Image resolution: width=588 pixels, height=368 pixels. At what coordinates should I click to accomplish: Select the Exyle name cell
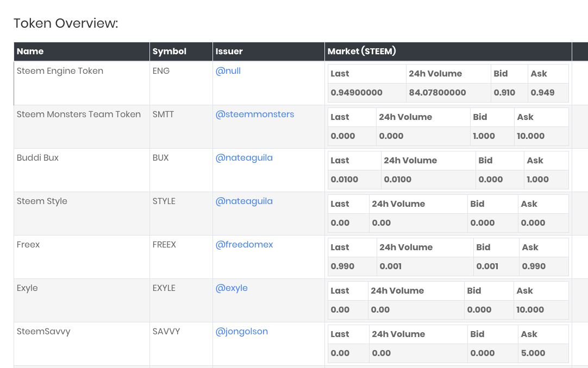point(82,301)
